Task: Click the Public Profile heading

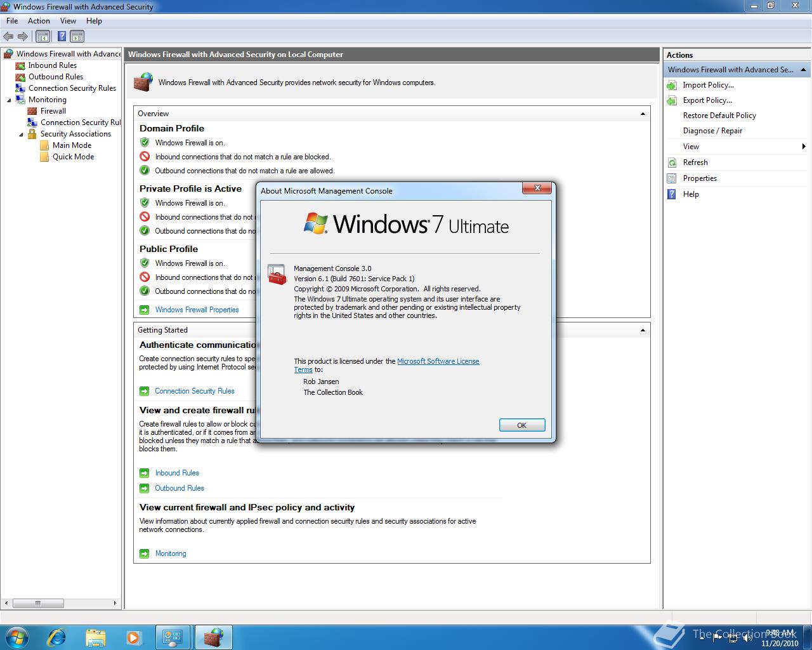Action: click(x=169, y=249)
